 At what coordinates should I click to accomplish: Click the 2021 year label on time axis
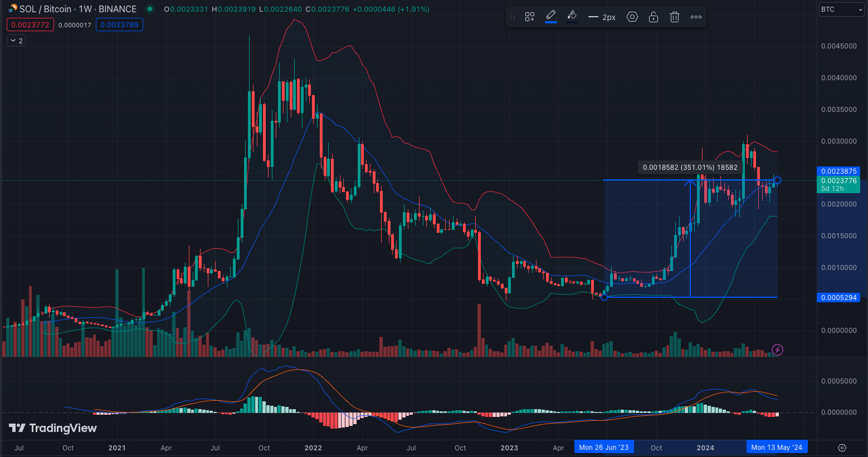[x=117, y=448]
